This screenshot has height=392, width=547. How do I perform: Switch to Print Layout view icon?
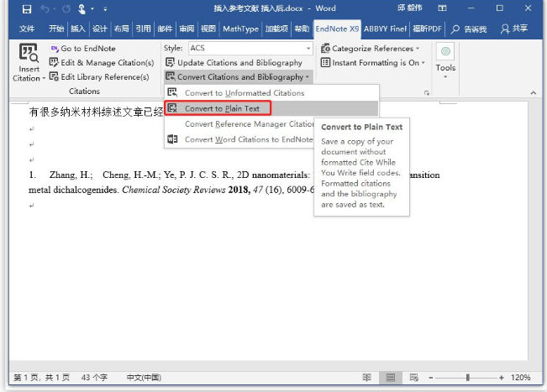391,378
